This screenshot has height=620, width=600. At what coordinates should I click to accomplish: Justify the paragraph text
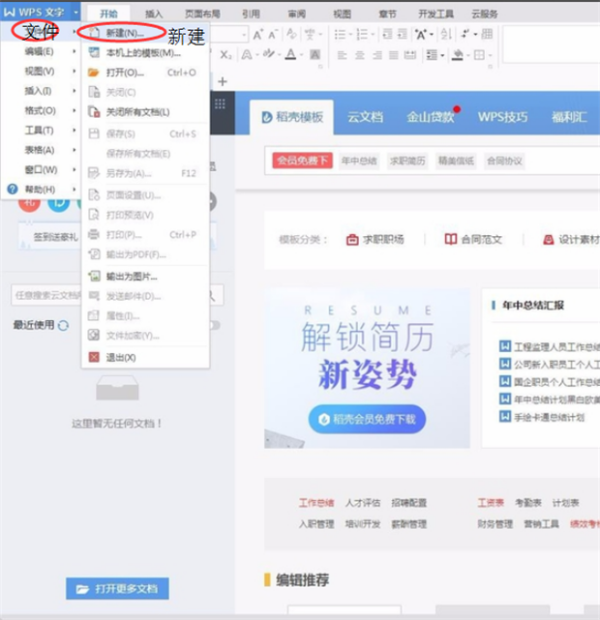pos(394,55)
